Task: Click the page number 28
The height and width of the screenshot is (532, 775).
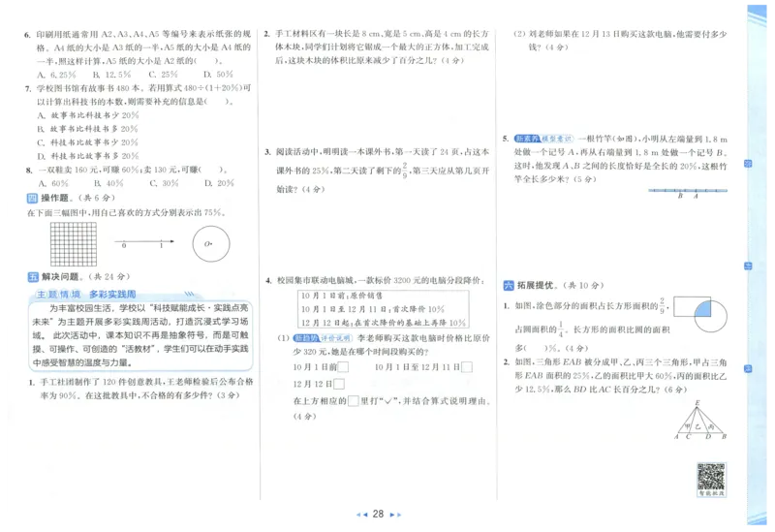Action: pos(378,515)
